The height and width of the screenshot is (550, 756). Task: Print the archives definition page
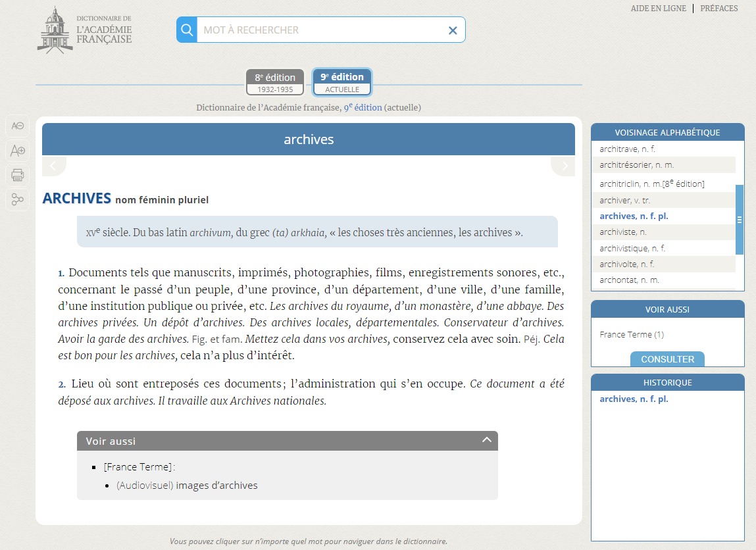coord(18,175)
